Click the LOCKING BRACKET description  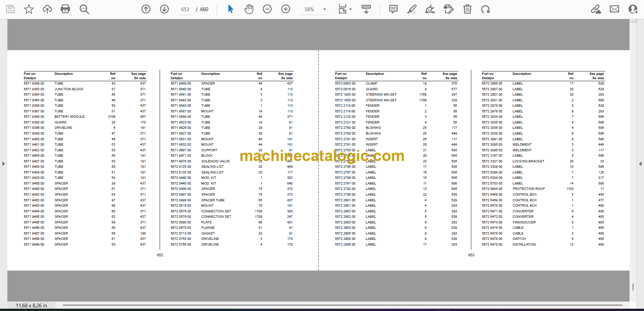click(x=528, y=161)
